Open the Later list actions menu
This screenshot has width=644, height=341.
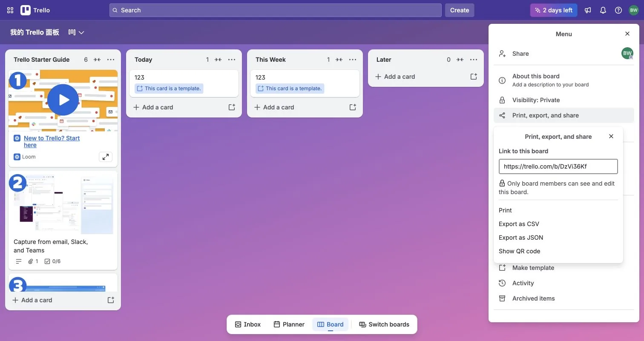474,60
